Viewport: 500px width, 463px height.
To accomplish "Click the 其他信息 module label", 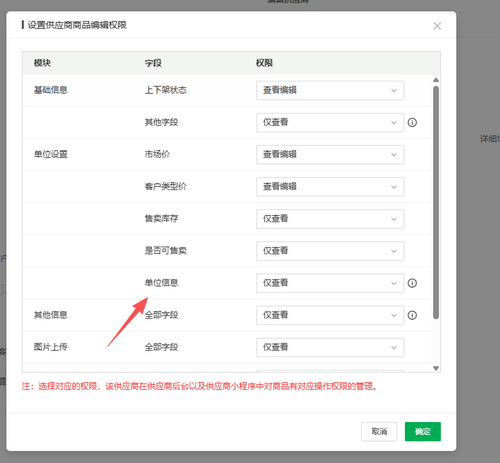I will point(51,315).
